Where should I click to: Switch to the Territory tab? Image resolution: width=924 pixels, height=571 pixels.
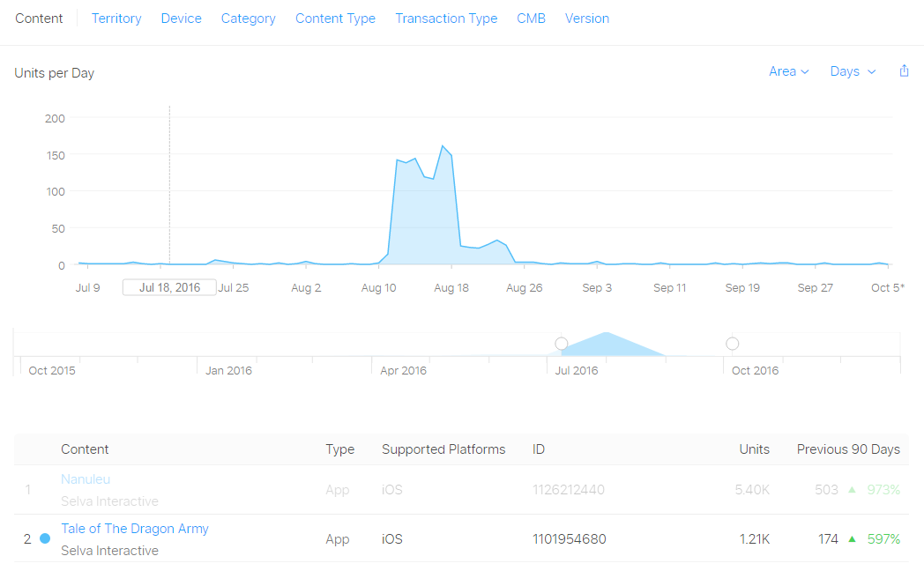click(x=116, y=19)
